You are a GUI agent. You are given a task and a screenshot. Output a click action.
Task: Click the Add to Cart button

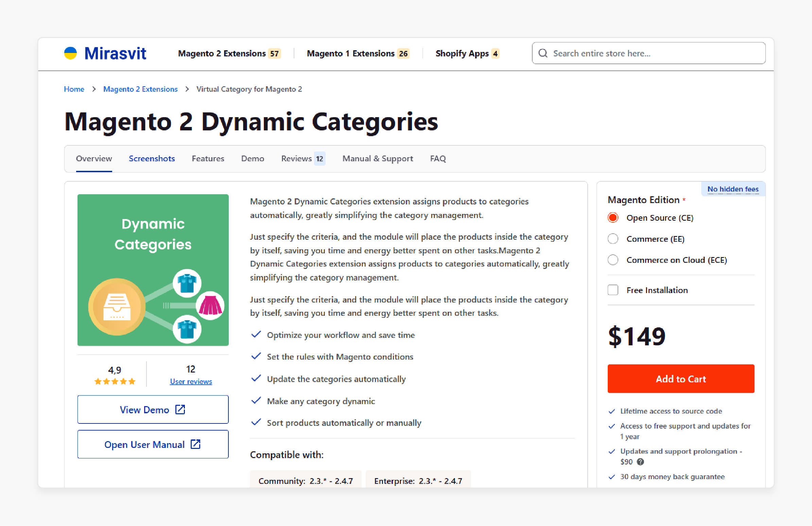pos(681,379)
